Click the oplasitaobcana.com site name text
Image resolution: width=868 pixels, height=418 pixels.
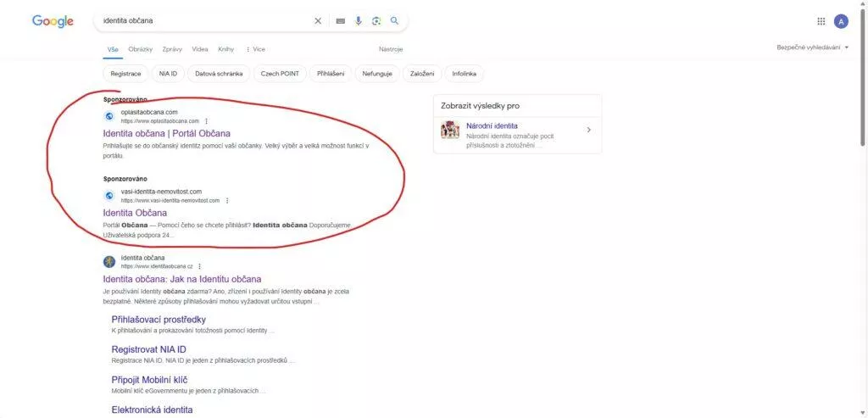[149, 113]
